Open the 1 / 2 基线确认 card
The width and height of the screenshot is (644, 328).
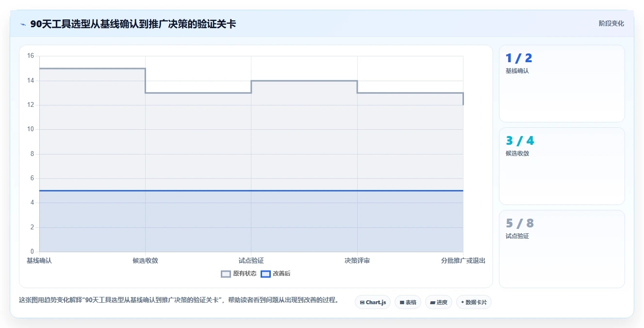pyautogui.click(x=561, y=84)
